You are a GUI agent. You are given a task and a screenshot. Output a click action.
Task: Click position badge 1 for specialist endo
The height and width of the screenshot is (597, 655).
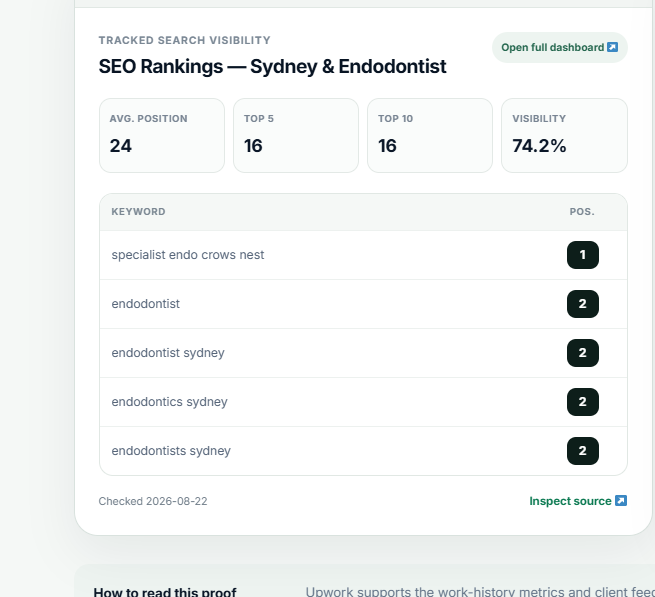pyautogui.click(x=583, y=255)
